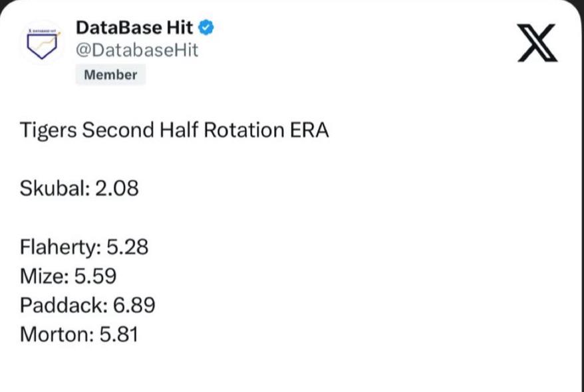Click the name Skubal in the tweet
584x392 pixels.
click(55, 188)
